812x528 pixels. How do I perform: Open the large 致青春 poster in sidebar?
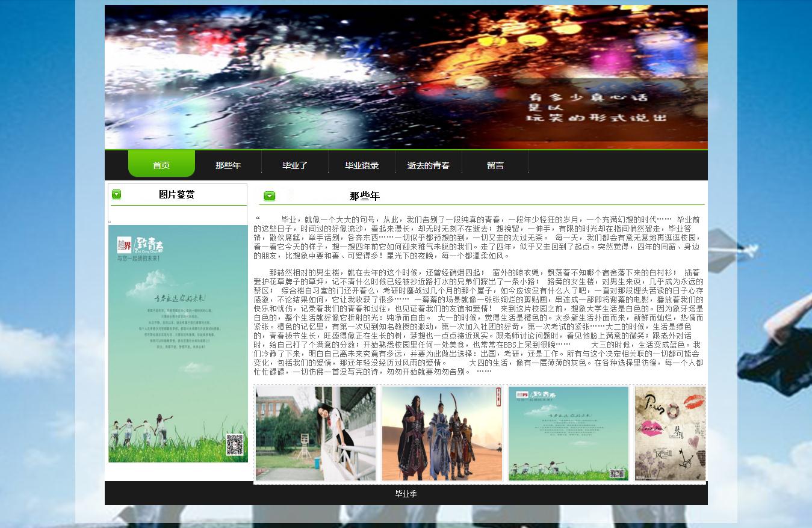[x=178, y=343]
